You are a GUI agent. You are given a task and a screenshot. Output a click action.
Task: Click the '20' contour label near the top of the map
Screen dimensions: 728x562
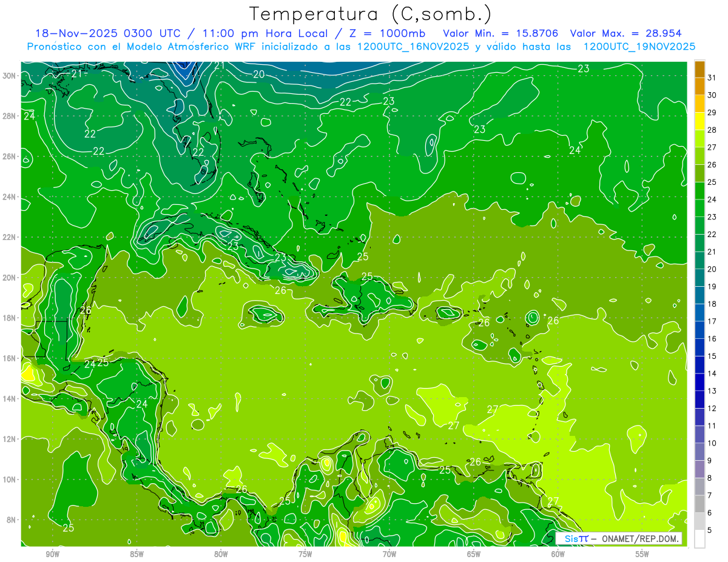click(x=259, y=75)
